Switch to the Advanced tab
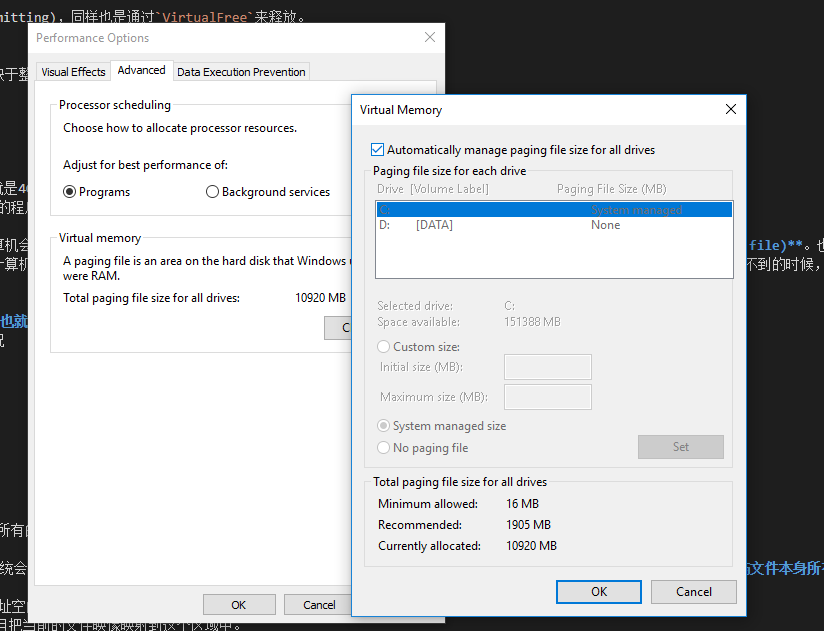Viewport: 824px width, 631px height. click(141, 70)
